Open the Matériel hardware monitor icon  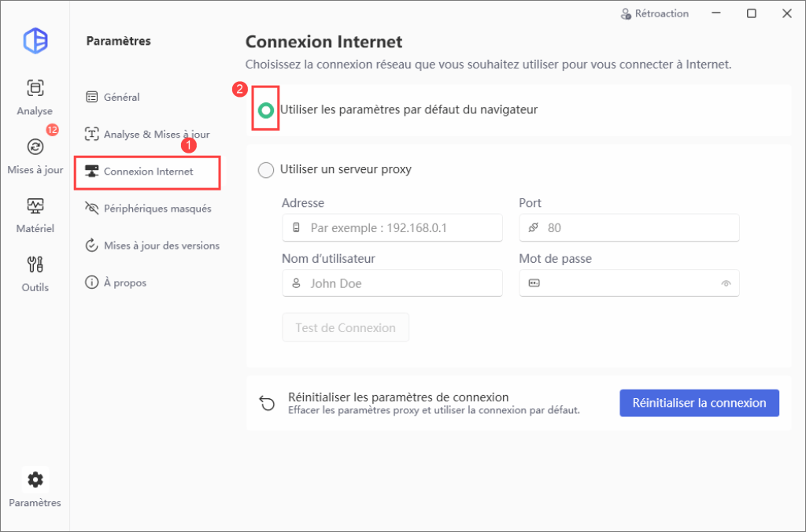35,206
